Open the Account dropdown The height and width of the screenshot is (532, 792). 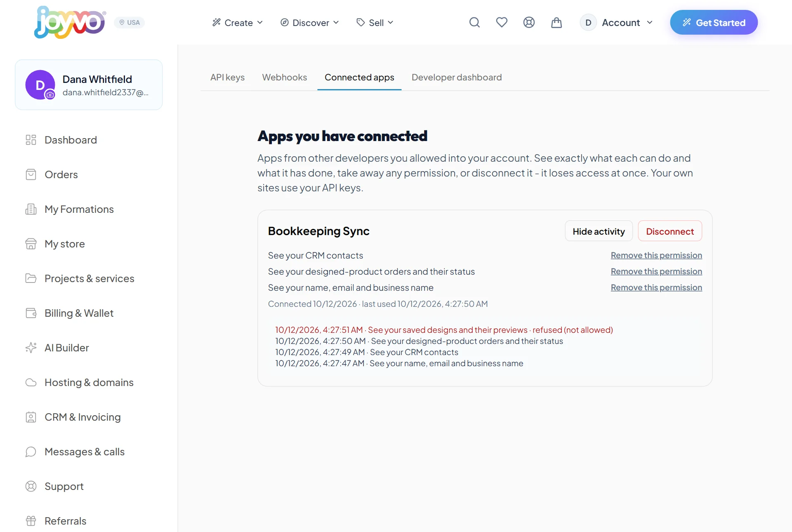pyautogui.click(x=616, y=22)
